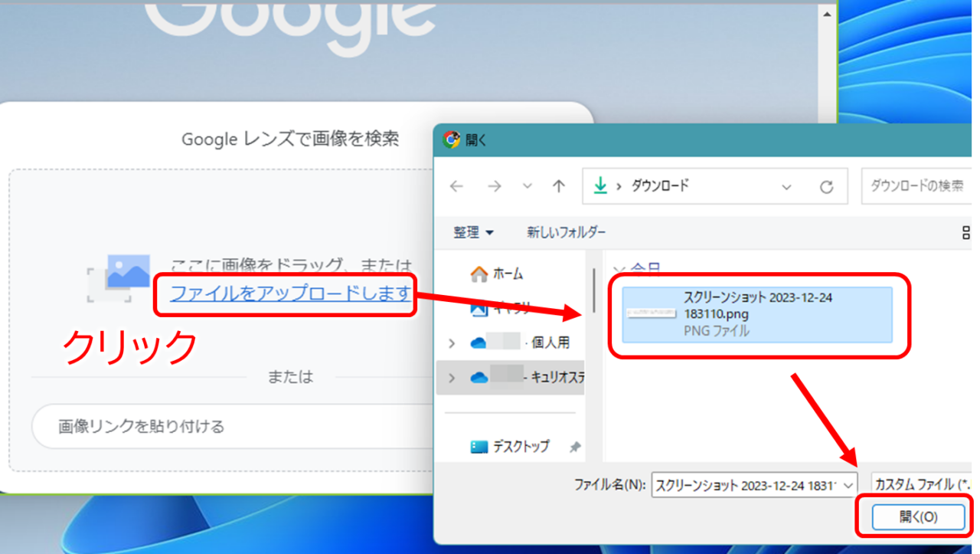Open the filename dropdown arrow
This screenshot has width=980, height=554.
coord(848,485)
